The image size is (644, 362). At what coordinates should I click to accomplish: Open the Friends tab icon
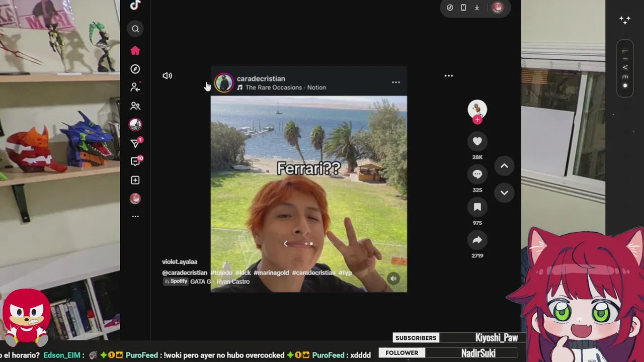click(x=135, y=106)
